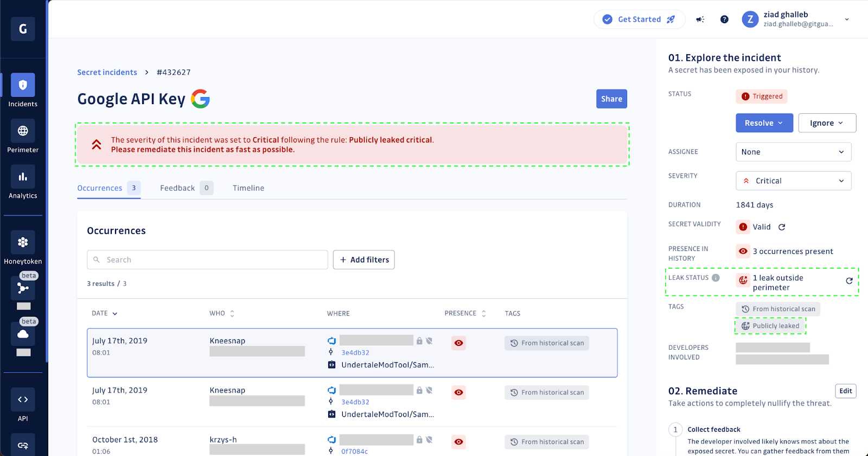The image size is (868, 456).
Task: Open commit 0f7084c link
Action: tap(354, 451)
